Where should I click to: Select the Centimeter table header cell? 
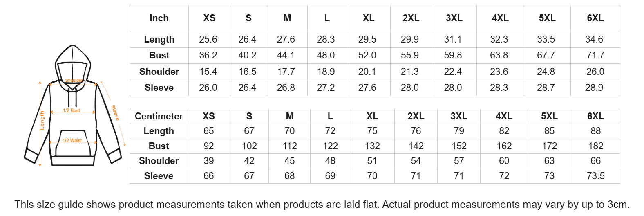tap(159, 116)
